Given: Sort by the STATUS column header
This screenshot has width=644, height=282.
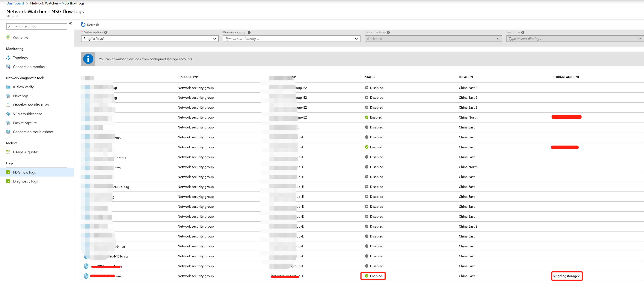Looking at the screenshot, I should click(370, 77).
